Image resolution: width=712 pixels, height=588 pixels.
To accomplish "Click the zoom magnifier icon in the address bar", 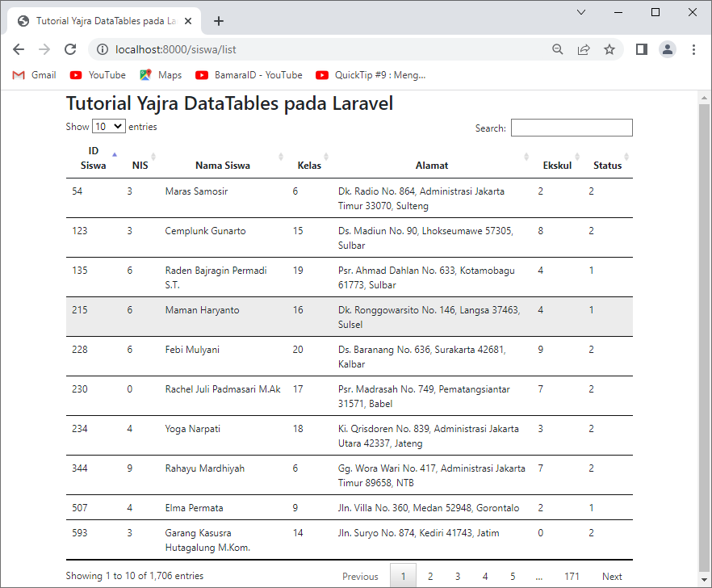I will click(x=558, y=49).
